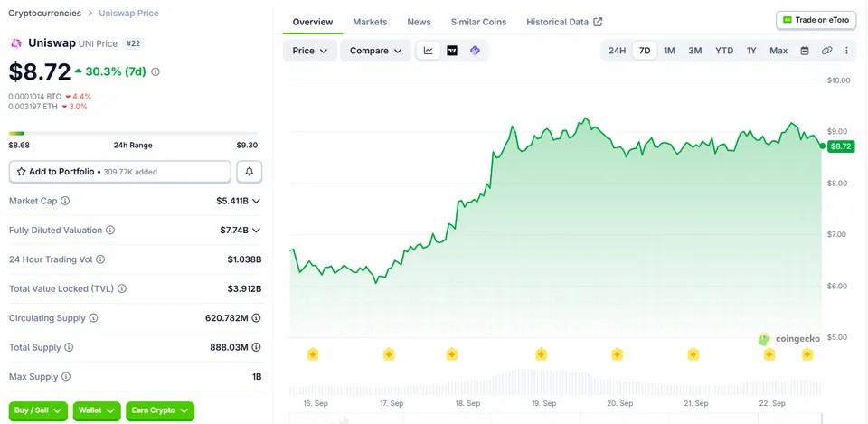Click the Add to Portfolio button
Image resolution: width=868 pixels, height=424 pixels.
tap(119, 172)
